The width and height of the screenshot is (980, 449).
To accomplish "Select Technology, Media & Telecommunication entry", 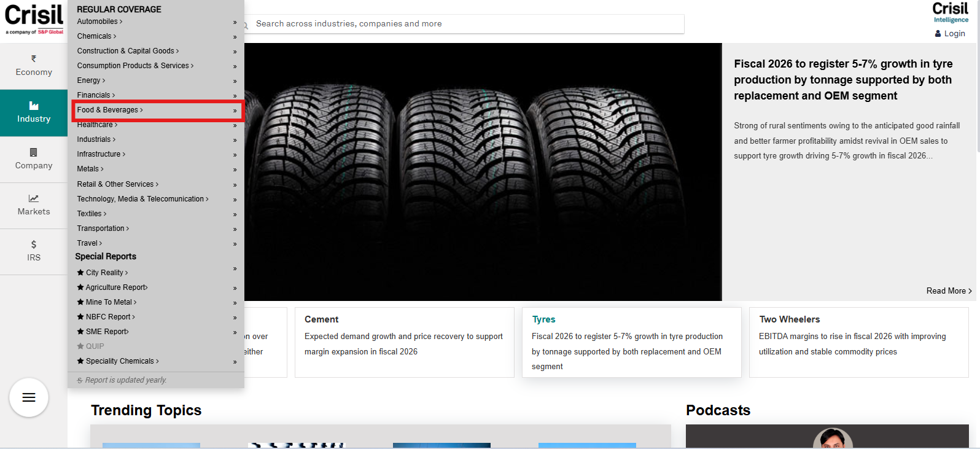I will click(x=142, y=199).
